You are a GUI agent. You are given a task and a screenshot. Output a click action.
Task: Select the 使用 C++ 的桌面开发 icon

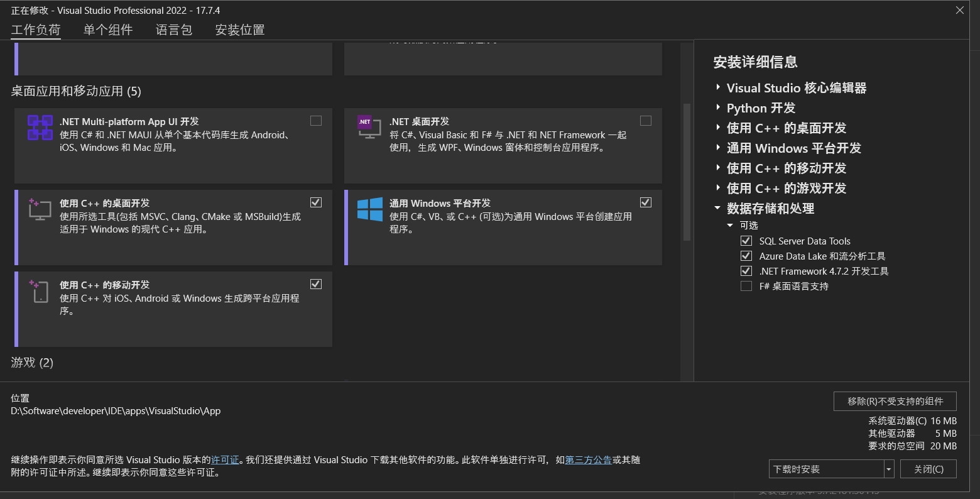pos(40,210)
